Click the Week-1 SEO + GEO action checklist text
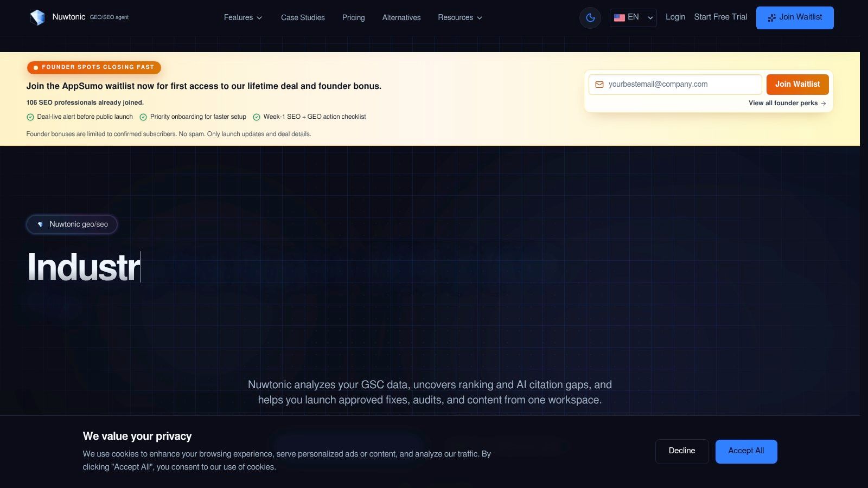Image resolution: width=868 pixels, height=488 pixels. tap(315, 117)
